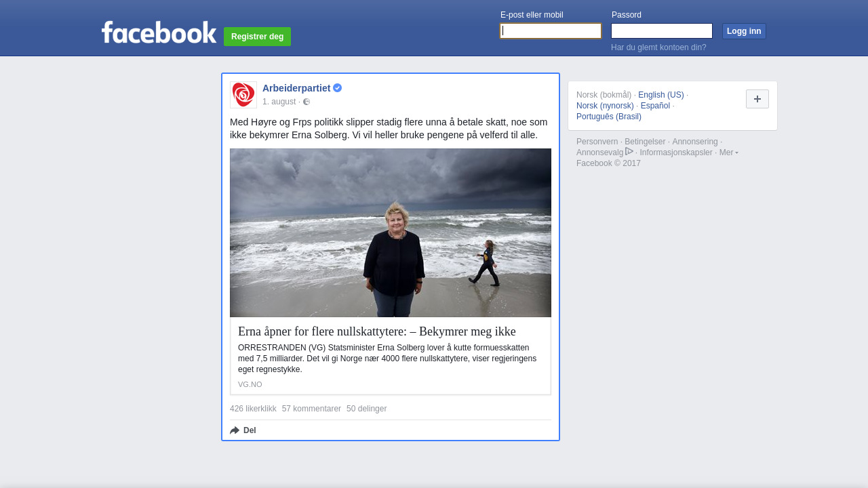
Task: Click the verified badge next to Arbeiderpartiet
Action: click(x=338, y=88)
